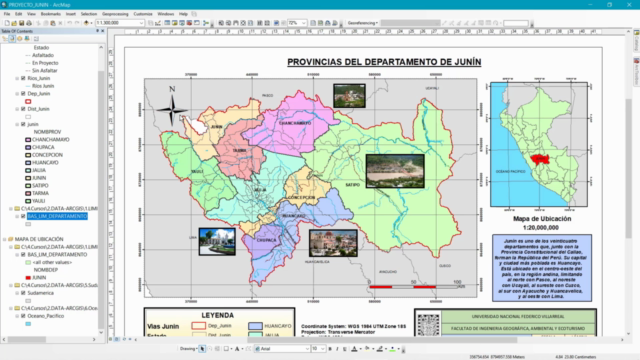Open the font size 10 dropdown

[x=322, y=349]
